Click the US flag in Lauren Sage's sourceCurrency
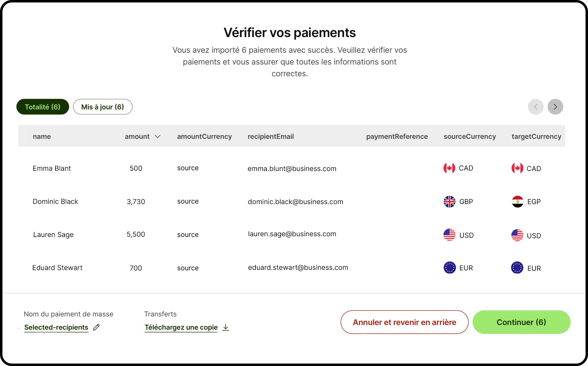Viewport: 588px width, 366px height. tap(449, 235)
